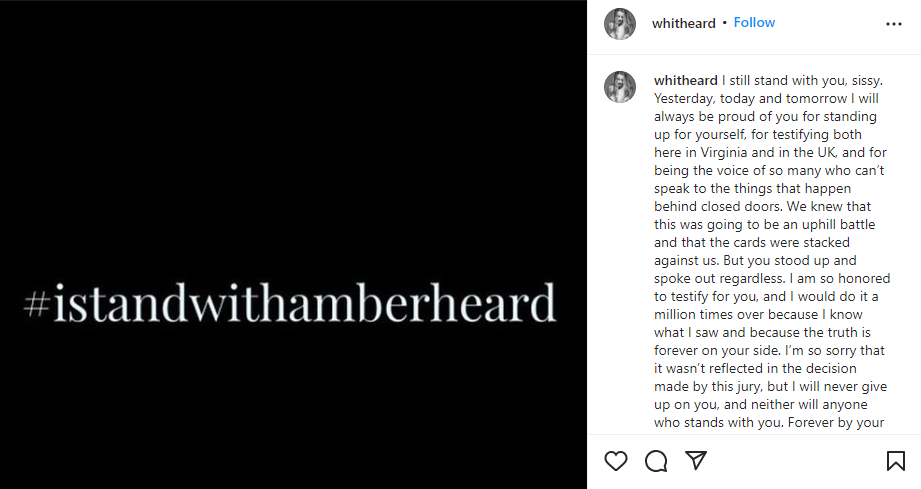This screenshot has width=921, height=489.
Task: Share the post using paper plane icon
Action: pos(696,461)
